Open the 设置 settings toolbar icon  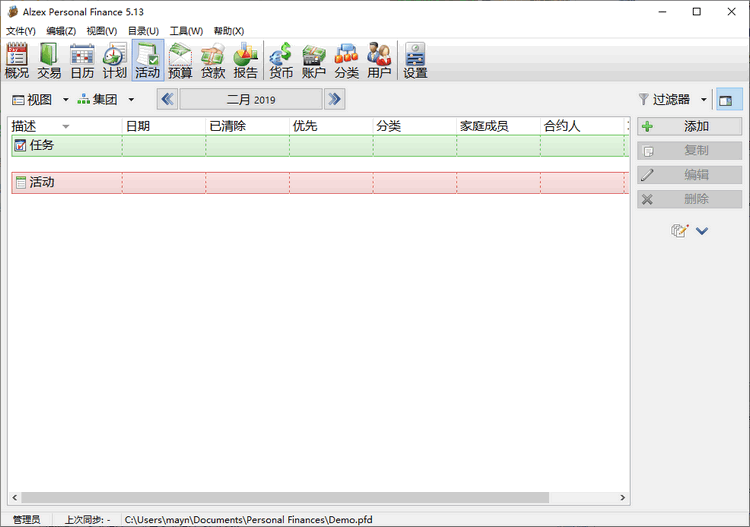pos(415,60)
